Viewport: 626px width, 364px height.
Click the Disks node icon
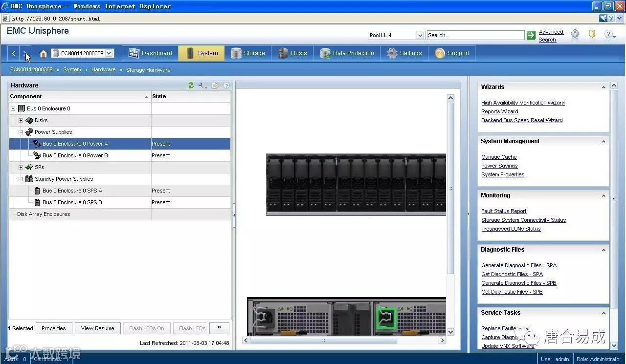(29, 120)
